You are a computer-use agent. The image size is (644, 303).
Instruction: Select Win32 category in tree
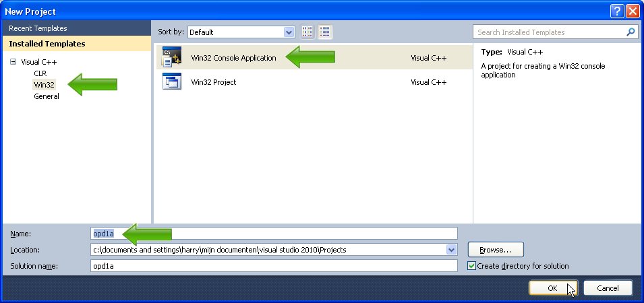pyautogui.click(x=44, y=85)
